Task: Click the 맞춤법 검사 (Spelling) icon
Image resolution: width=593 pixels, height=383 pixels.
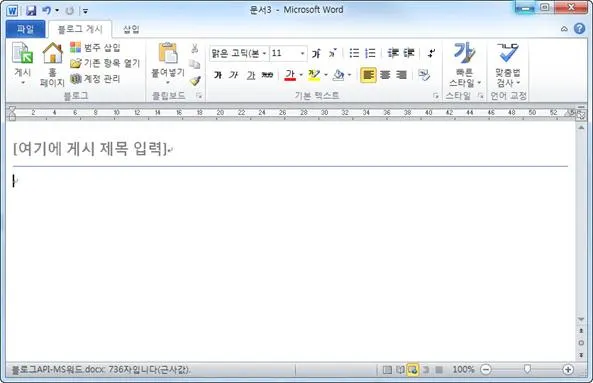Action: tap(508, 53)
